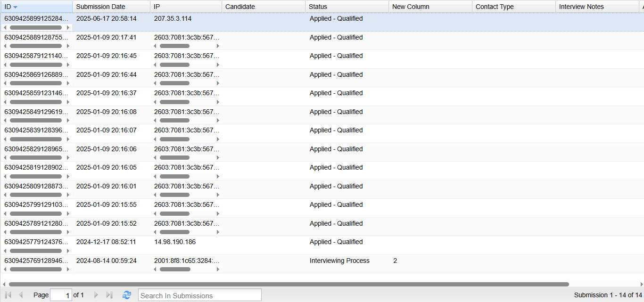
Task: Click the Contact Type column header
Action: click(495, 7)
